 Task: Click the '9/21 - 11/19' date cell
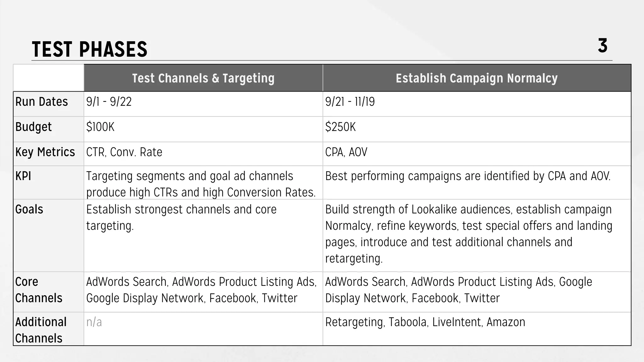350,102
